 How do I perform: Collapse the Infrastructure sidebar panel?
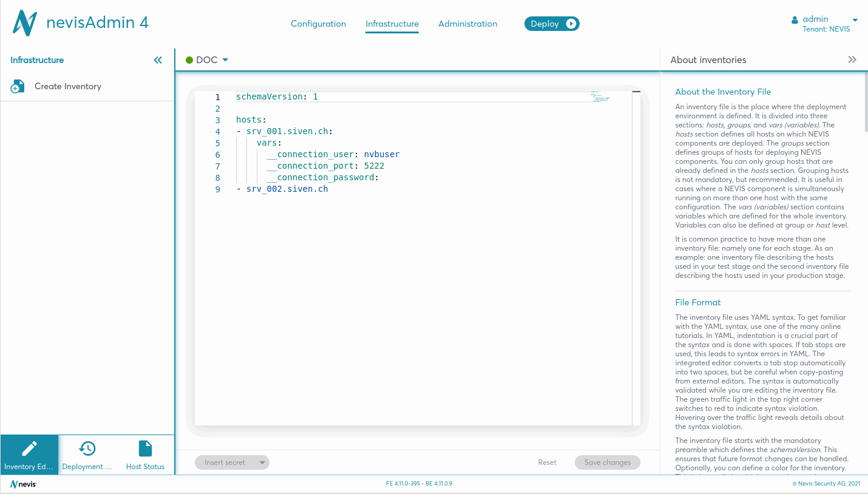coord(158,60)
